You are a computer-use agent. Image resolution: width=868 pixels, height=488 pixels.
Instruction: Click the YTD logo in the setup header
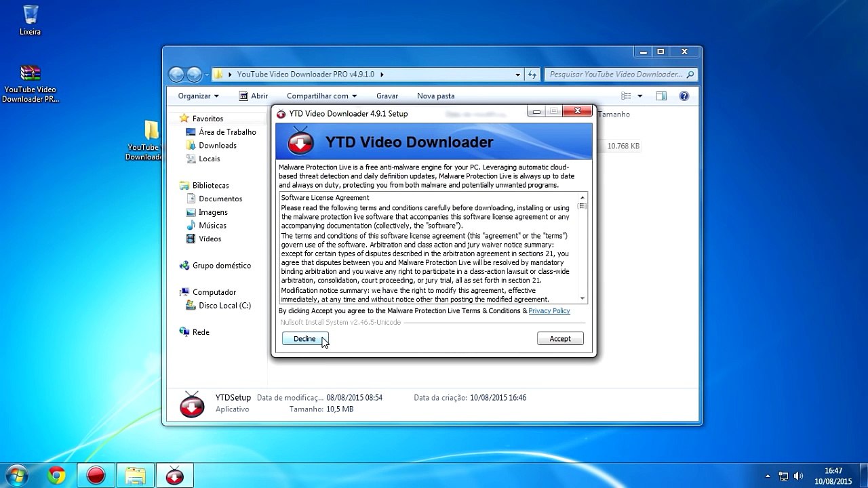coord(301,141)
